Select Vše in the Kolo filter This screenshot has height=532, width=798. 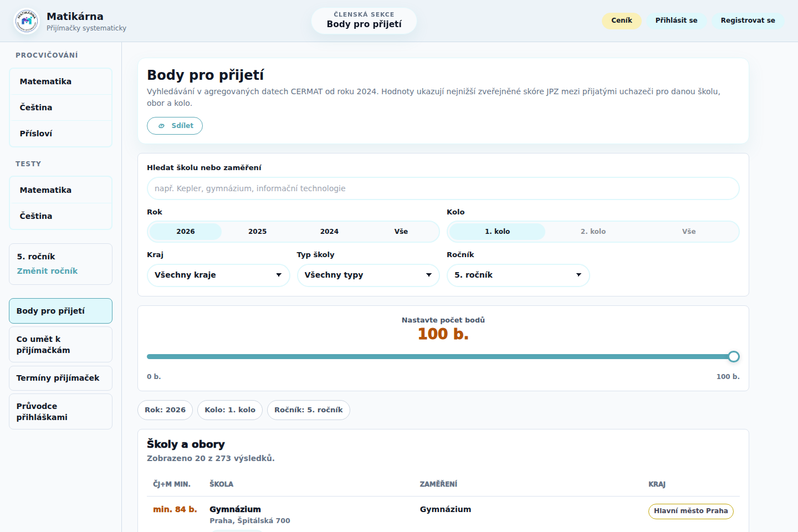tap(689, 232)
